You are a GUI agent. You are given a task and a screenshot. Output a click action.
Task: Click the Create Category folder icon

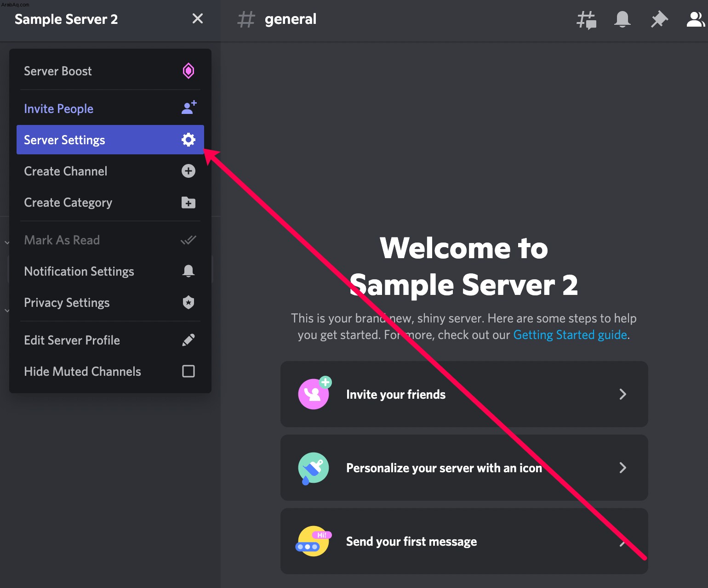point(188,202)
